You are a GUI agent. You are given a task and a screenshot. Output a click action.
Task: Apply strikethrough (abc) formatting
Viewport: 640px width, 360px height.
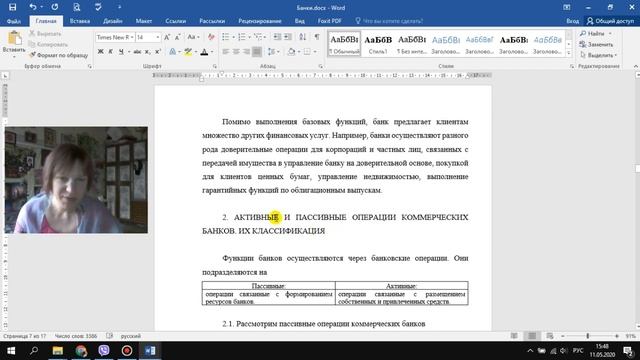137,52
